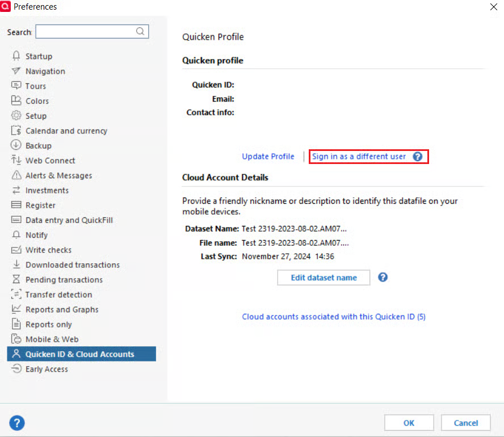Click the Navigation arrow icon
Viewport: 504px width, 437px height.
pyautogui.click(x=16, y=71)
